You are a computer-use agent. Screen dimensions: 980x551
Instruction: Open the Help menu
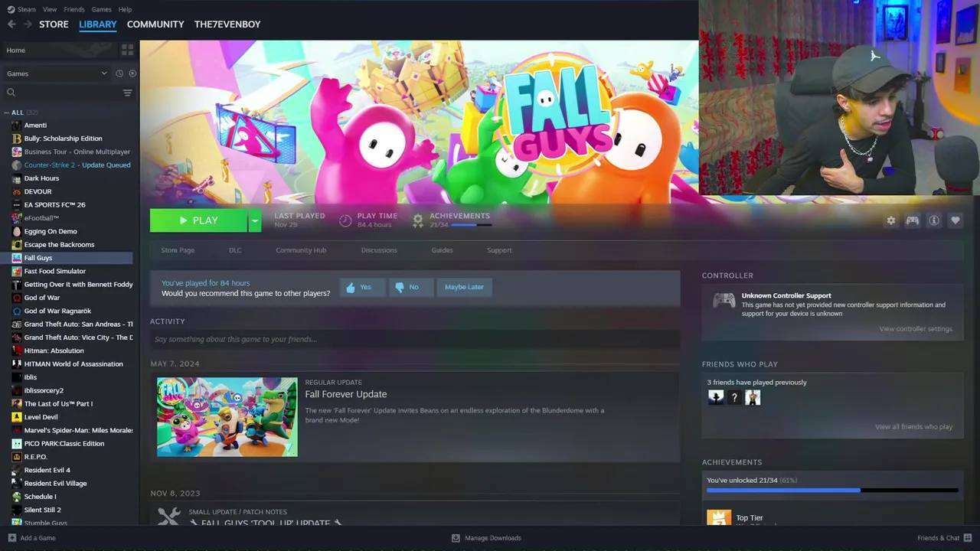pos(125,9)
